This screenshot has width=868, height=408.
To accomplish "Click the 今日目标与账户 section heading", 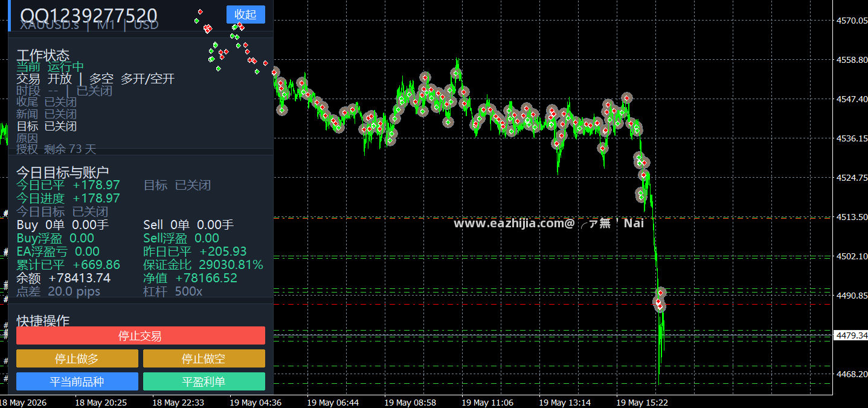I will pos(62,172).
